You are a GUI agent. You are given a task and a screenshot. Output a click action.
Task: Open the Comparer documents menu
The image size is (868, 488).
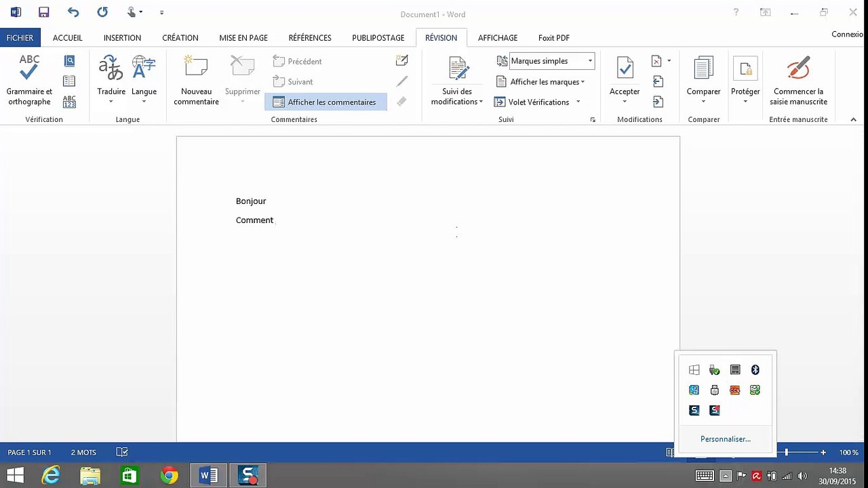[x=703, y=80]
